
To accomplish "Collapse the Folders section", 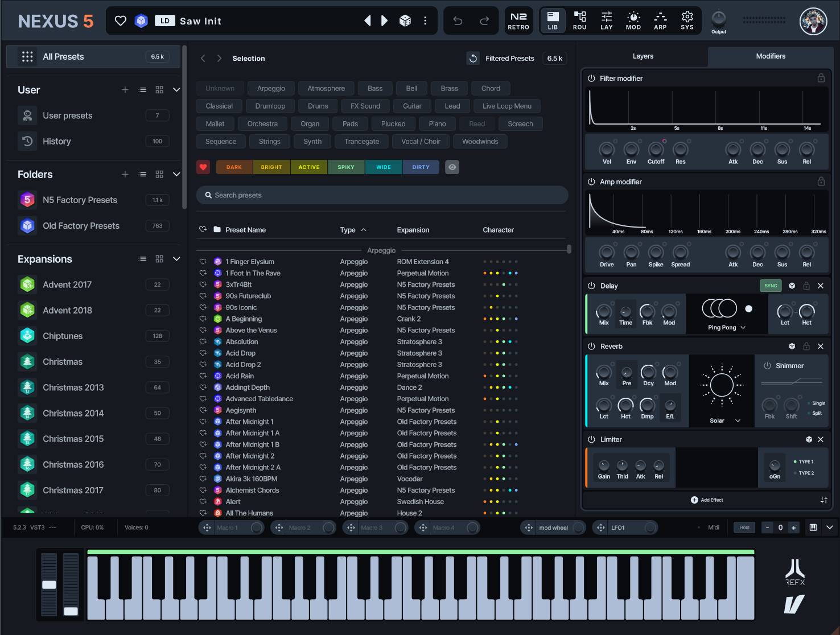I will tap(176, 174).
